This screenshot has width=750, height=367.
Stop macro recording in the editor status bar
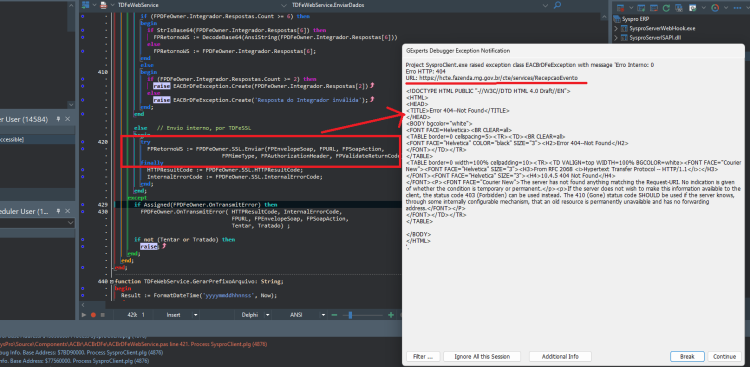coord(102,315)
